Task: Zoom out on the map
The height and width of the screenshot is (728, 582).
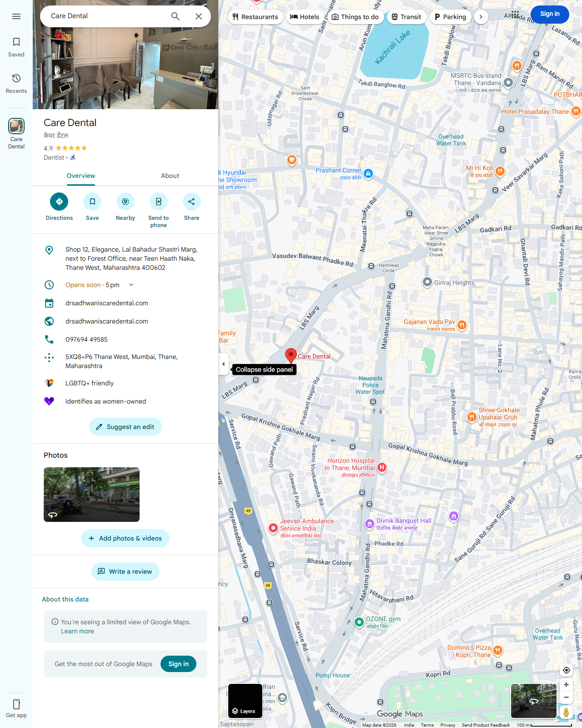Action: 566,697
